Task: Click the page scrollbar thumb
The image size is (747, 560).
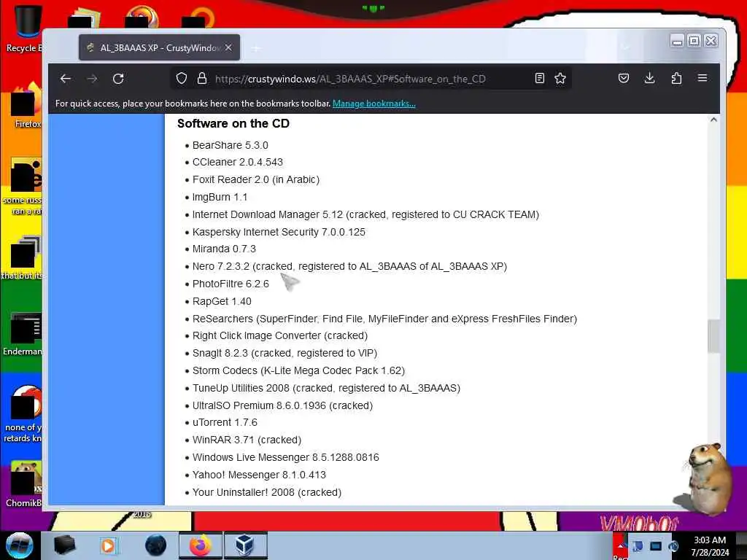Action: click(713, 336)
